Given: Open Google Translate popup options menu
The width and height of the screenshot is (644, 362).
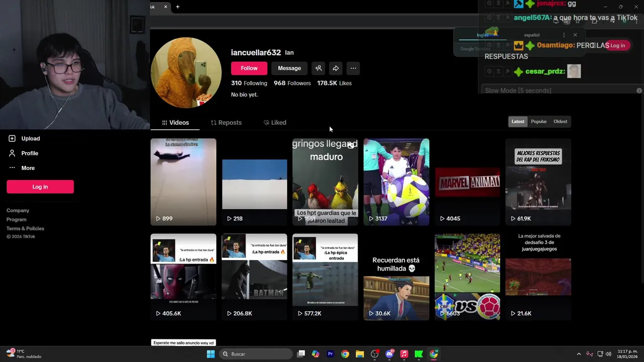Looking at the screenshot, I should (563, 35).
